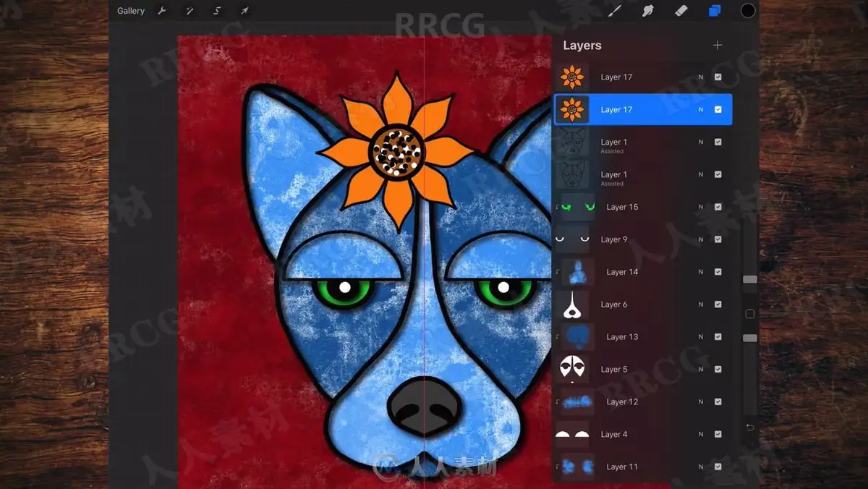The width and height of the screenshot is (868, 489).
Task: Toggle Layer 13 visibility checkbox
Action: click(x=718, y=337)
